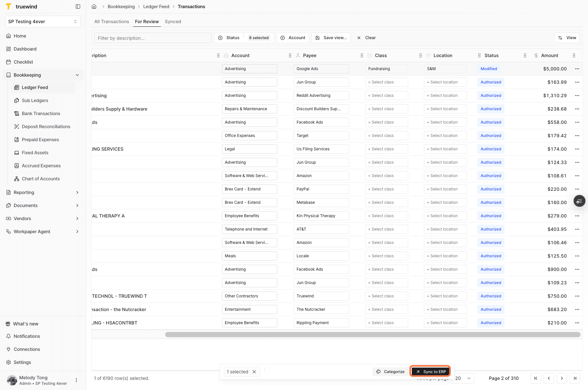Open Chart of Accounts page
The image size is (588, 390).
(43, 179)
